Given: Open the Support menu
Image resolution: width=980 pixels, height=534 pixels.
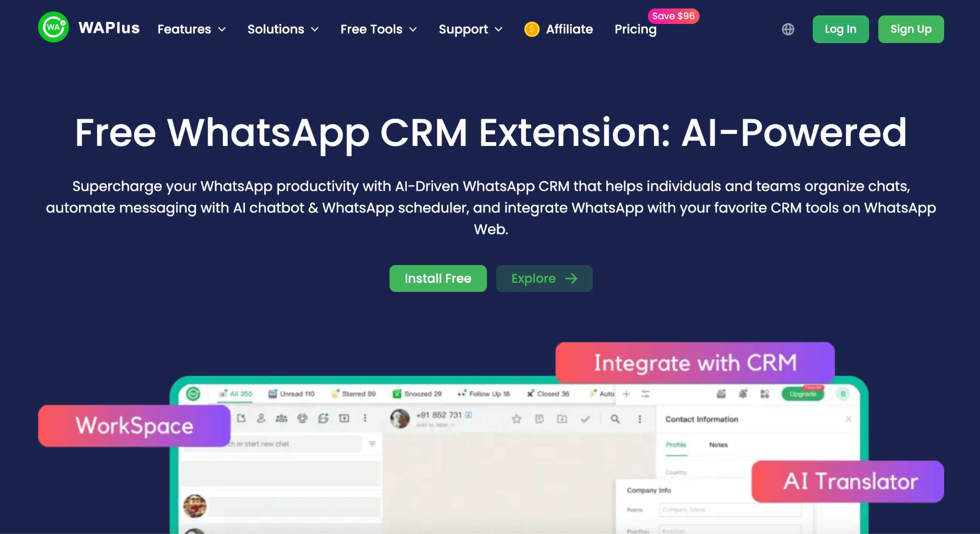Looking at the screenshot, I should (470, 29).
